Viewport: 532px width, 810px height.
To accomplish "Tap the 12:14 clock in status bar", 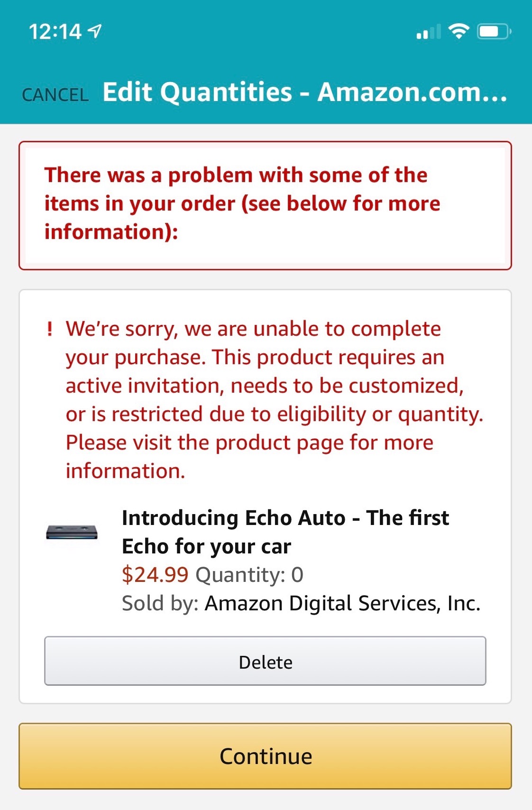I will point(55,32).
